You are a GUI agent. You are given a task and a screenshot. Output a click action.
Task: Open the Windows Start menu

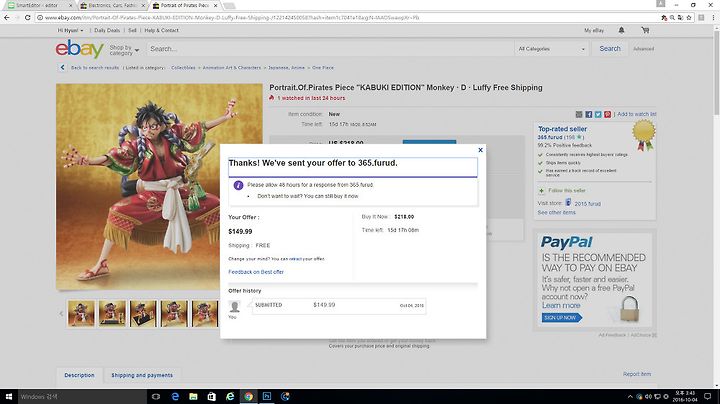9,396
